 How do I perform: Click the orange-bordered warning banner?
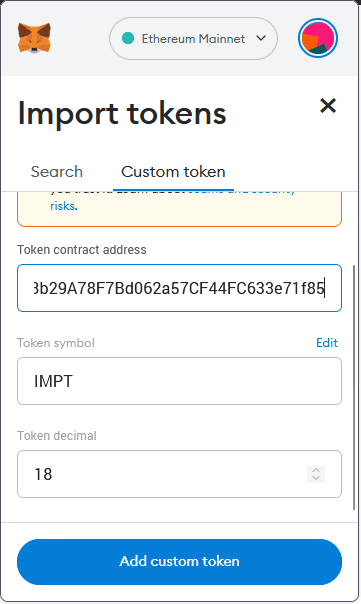(x=180, y=209)
